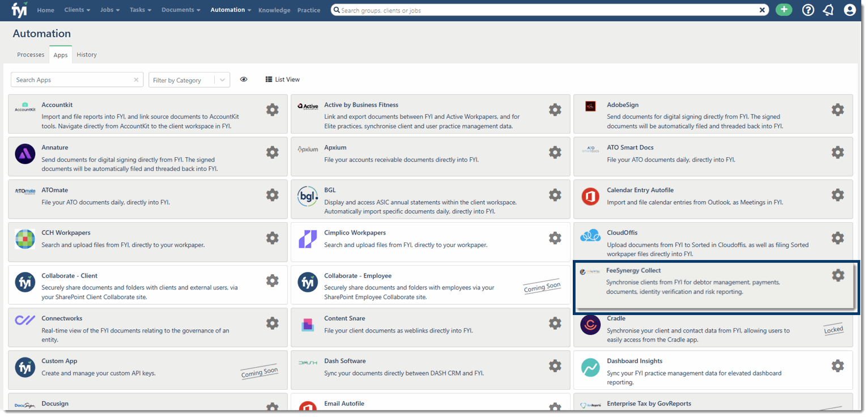Open settings gear for Dashboard Insights
This screenshot has height=417, width=868.
[x=838, y=366]
